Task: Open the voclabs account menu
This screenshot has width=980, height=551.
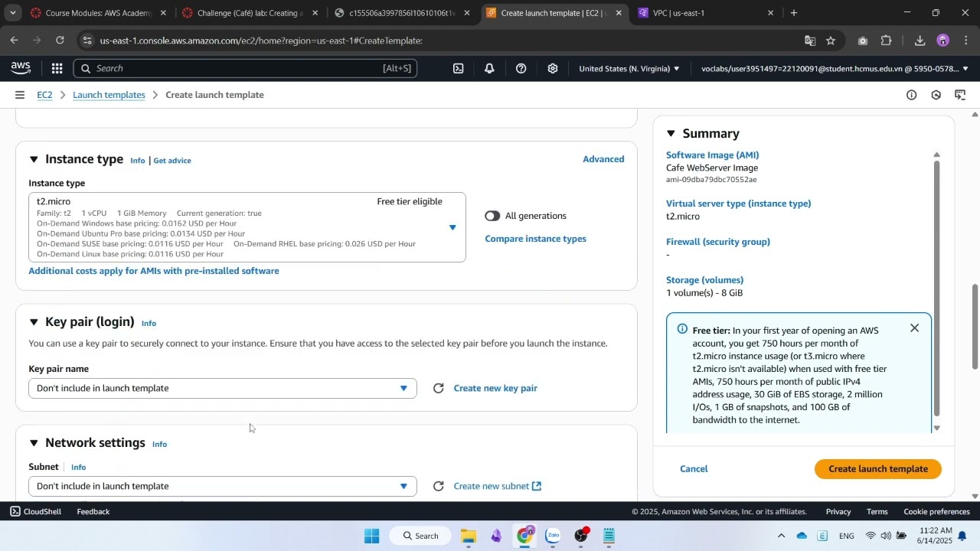Action: coord(835,68)
